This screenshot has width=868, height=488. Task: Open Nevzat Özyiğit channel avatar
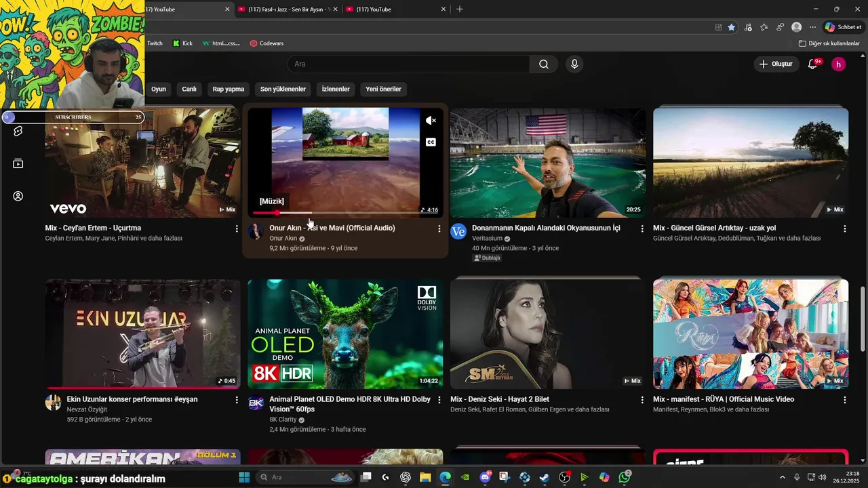(x=53, y=403)
